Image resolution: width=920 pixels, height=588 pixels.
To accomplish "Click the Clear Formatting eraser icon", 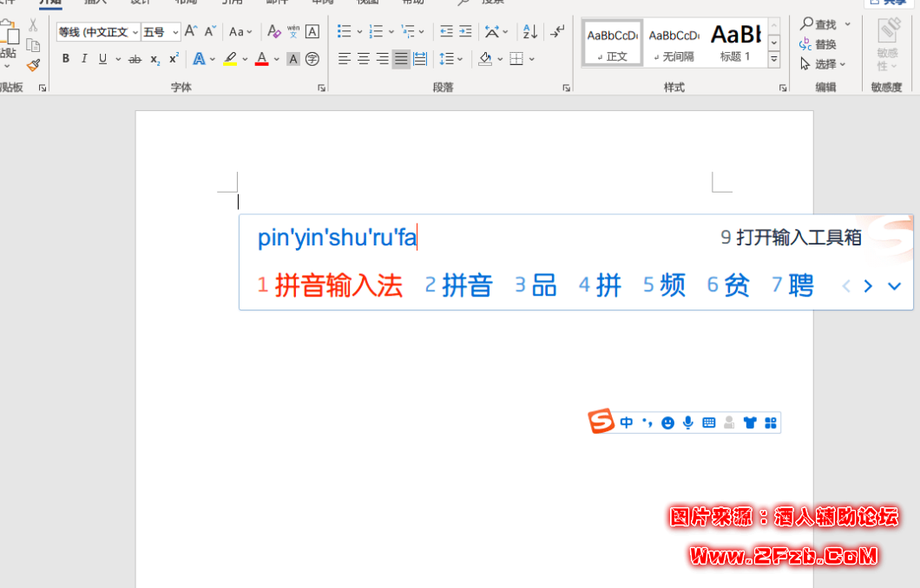I will click(274, 32).
